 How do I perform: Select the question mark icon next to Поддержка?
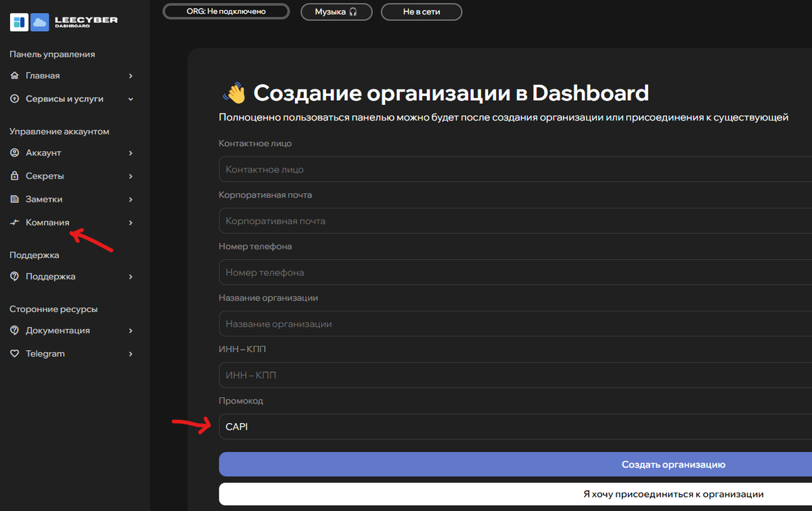tap(14, 276)
